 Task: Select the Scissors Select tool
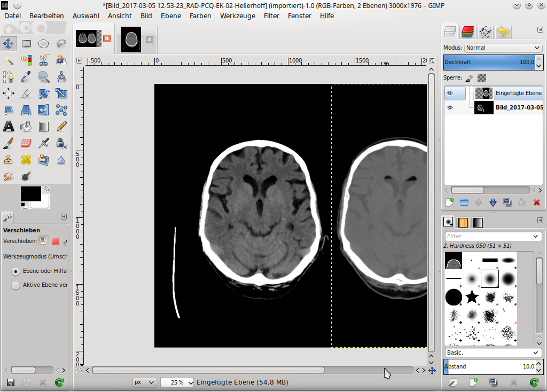[x=43, y=60]
